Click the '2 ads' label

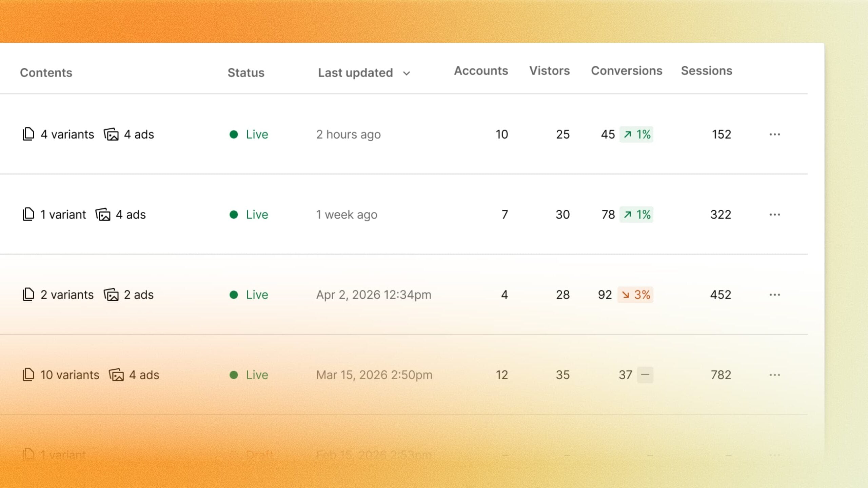[139, 294]
